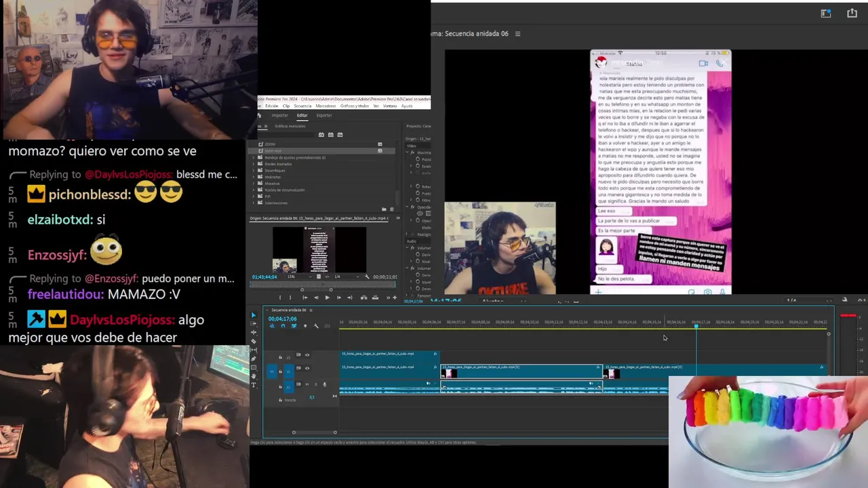Open the Gráficos esenciales panel tab
The height and width of the screenshot is (488, 868).
(290, 126)
